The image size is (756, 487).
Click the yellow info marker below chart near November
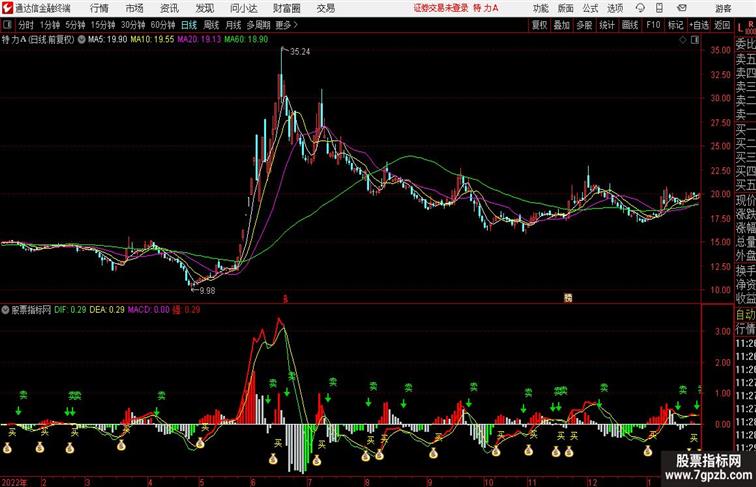pyautogui.click(x=568, y=298)
